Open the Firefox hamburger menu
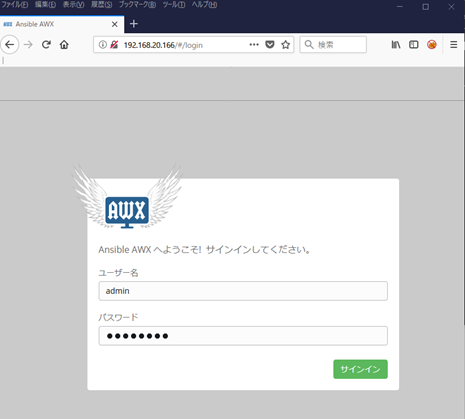Screen dimensions: 465x419 (x=453, y=44)
